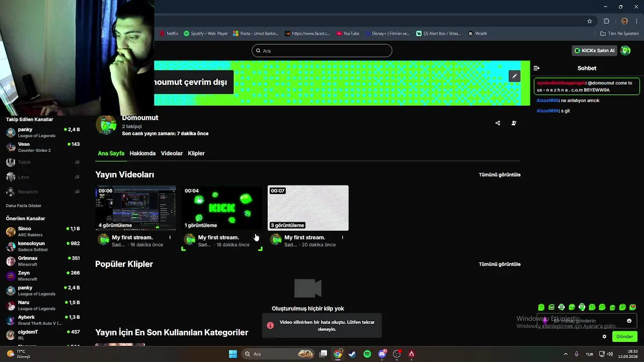Open the 00:07 gray video thumbnail
This screenshot has height=362, width=644.
click(308, 208)
